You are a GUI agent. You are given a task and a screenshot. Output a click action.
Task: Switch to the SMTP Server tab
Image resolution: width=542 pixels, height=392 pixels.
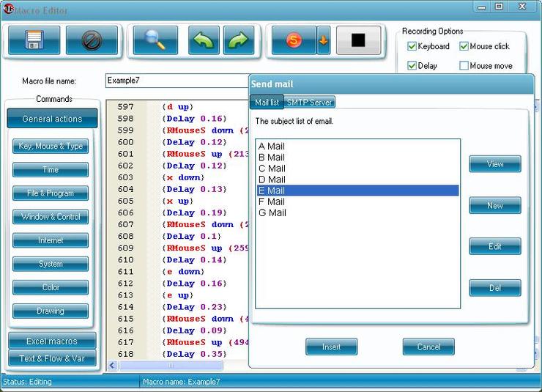tap(309, 102)
